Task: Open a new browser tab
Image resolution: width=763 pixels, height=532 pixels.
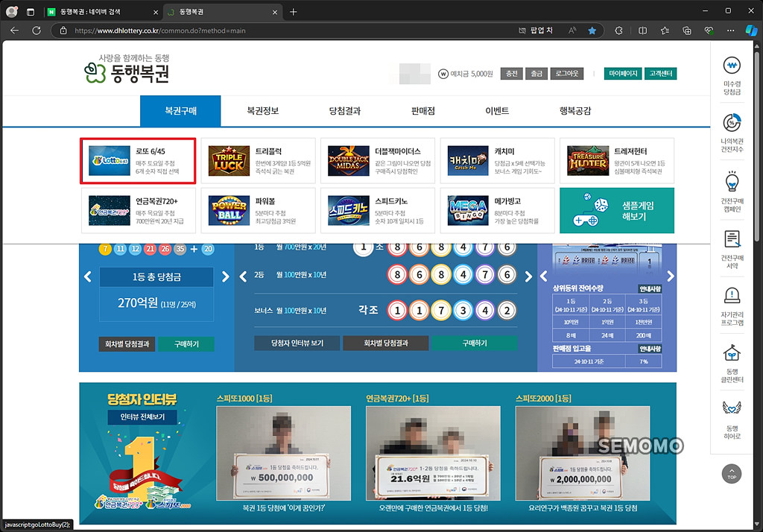Action: pos(293,12)
